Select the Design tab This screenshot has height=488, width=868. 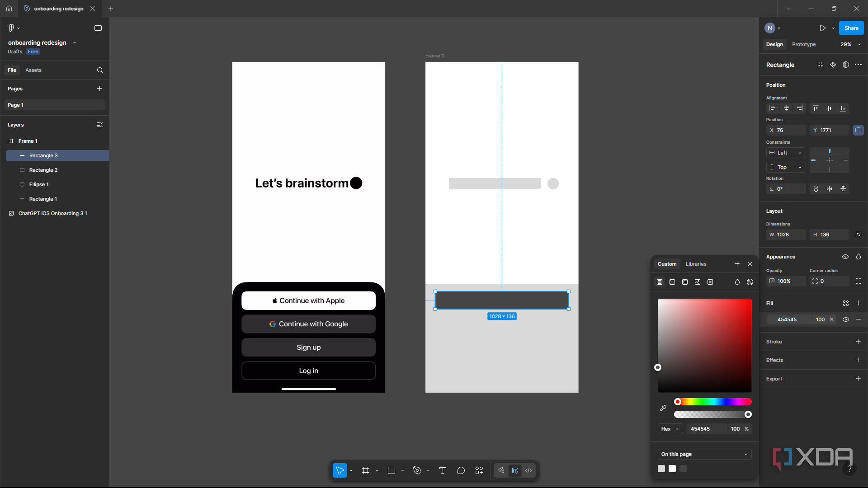coord(774,44)
